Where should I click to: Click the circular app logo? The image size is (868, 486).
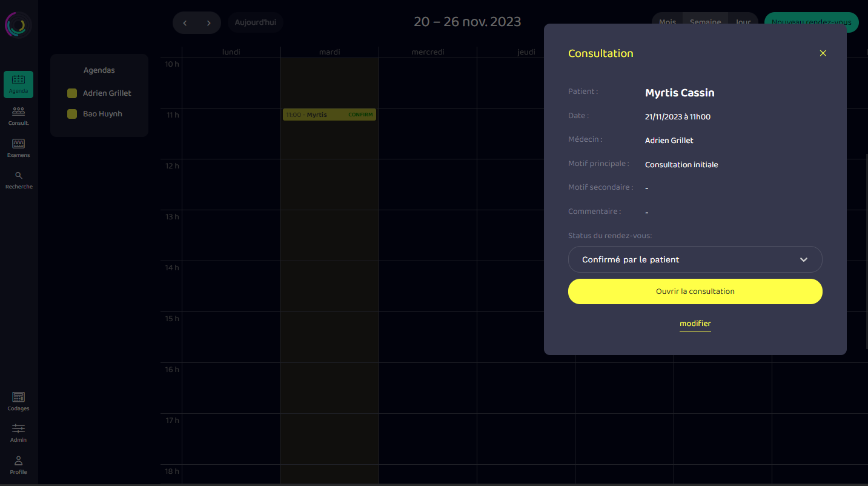[18, 25]
